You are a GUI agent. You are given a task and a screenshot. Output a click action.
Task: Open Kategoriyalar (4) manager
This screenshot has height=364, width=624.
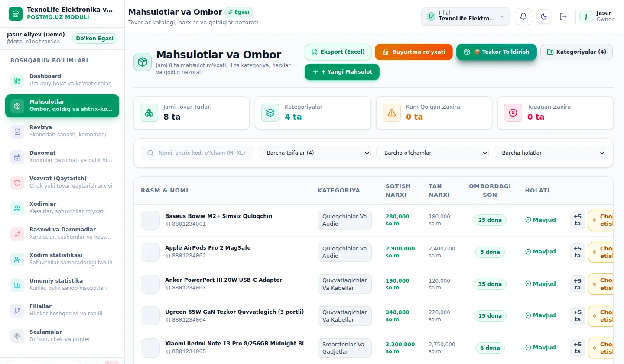tap(576, 52)
